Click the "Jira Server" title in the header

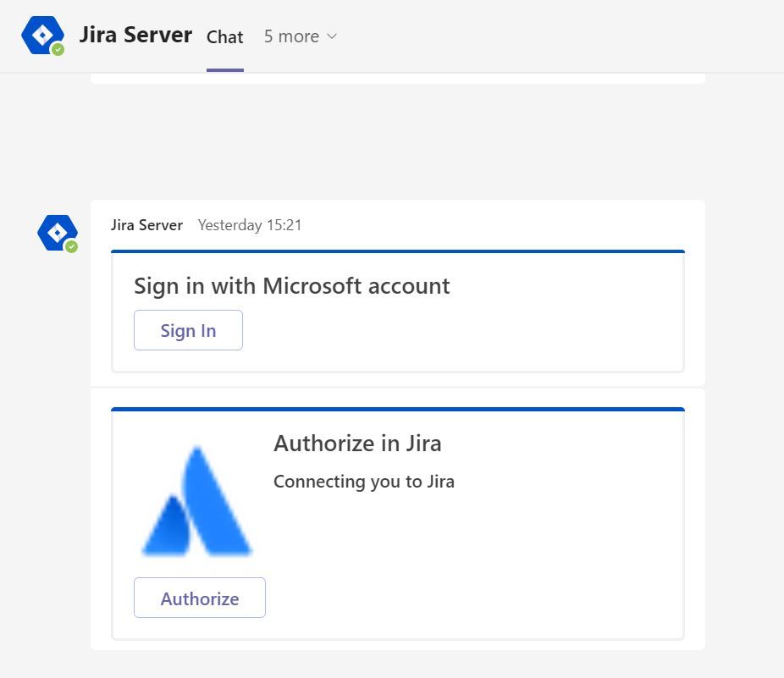[x=135, y=36]
